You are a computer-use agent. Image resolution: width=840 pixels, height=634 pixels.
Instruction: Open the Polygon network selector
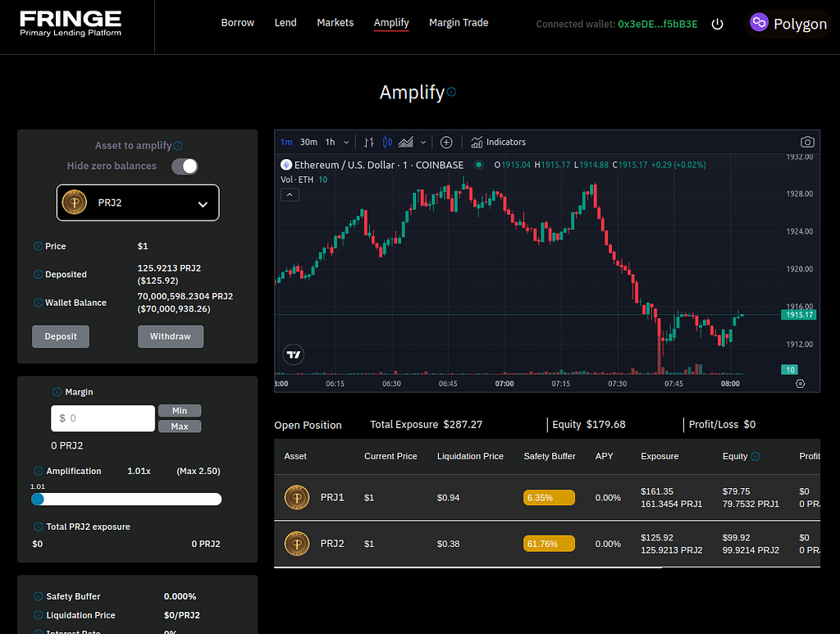(788, 24)
